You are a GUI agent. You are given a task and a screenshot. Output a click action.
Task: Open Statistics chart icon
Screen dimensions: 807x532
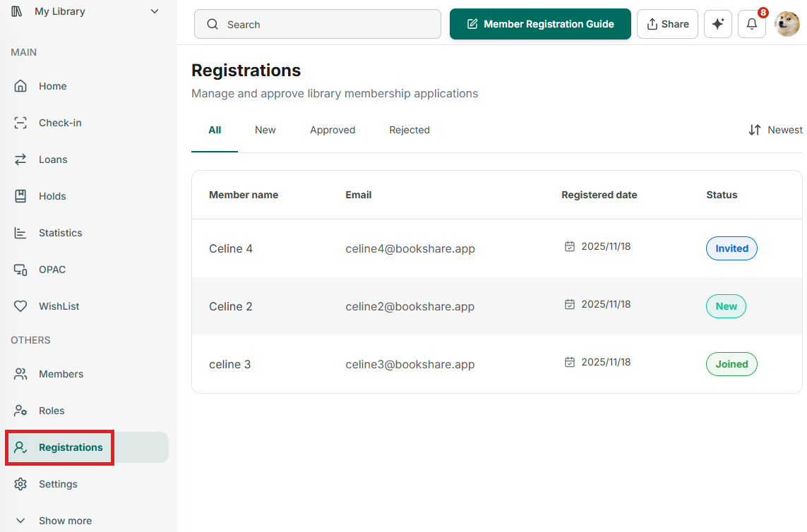coord(20,233)
